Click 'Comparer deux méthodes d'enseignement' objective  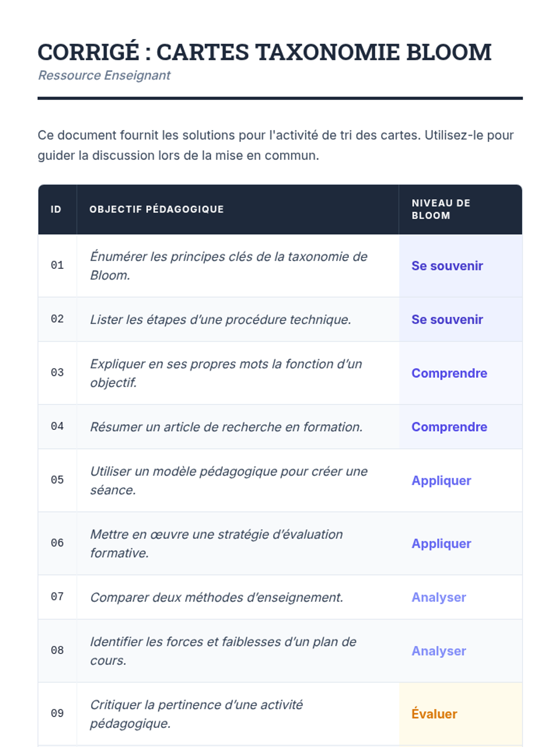click(x=217, y=597)
